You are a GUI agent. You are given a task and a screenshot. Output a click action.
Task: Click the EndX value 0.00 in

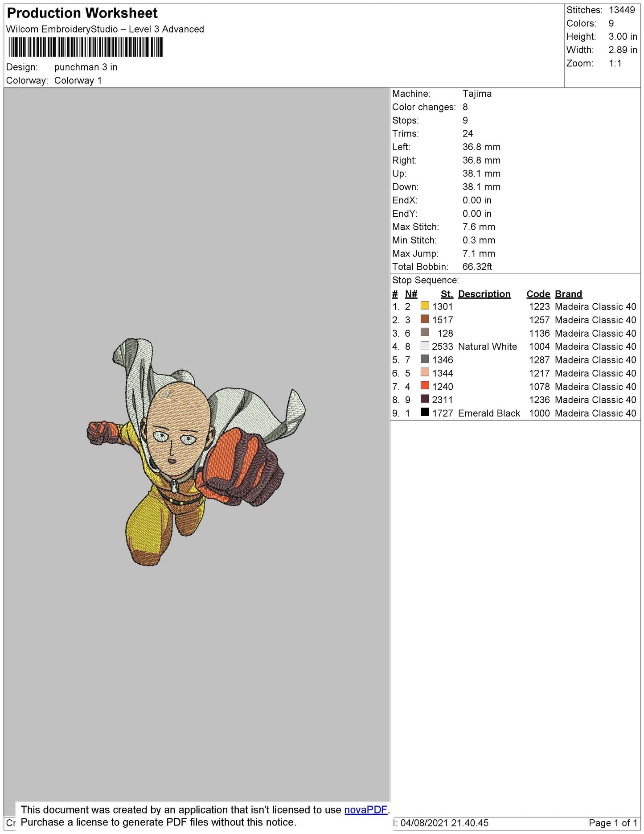click(x=477, y=201)
